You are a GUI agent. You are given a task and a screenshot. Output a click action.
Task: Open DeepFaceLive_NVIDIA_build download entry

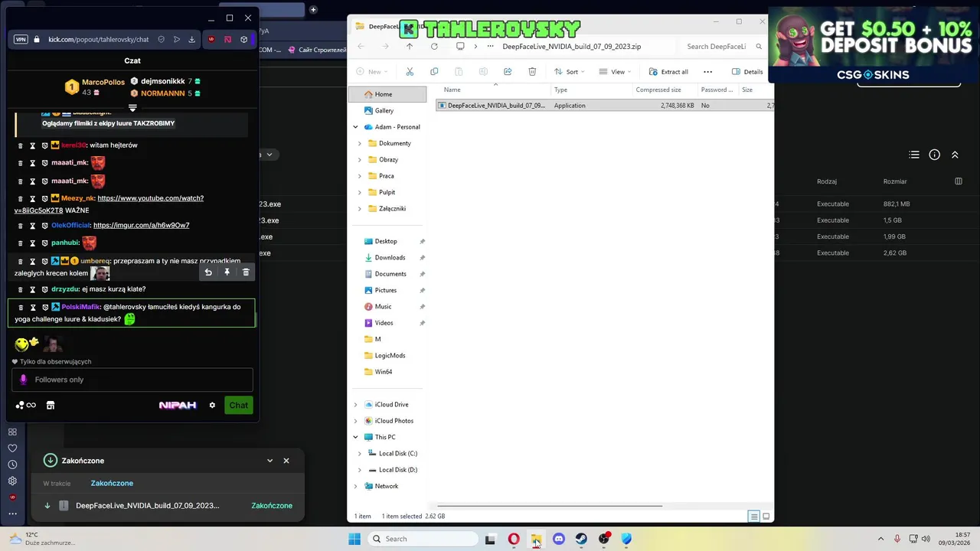[168, 505]
